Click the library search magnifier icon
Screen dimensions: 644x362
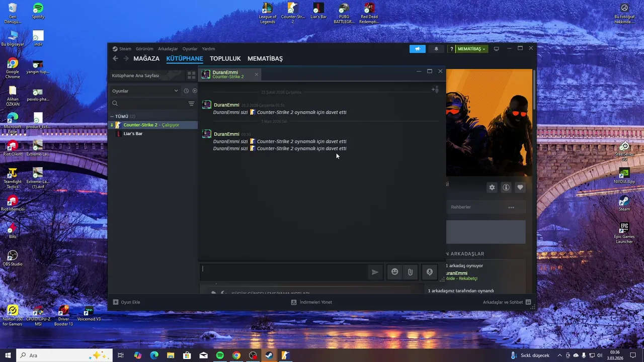115,104
